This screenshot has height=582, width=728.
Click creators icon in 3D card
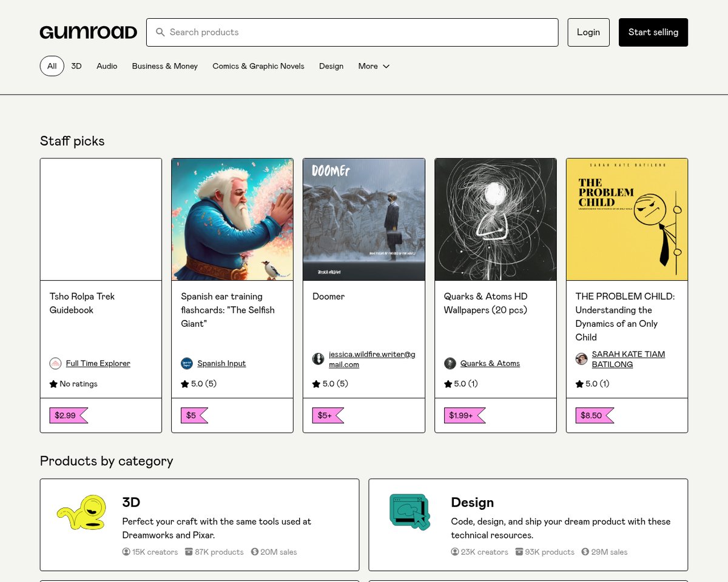[126, 552]
